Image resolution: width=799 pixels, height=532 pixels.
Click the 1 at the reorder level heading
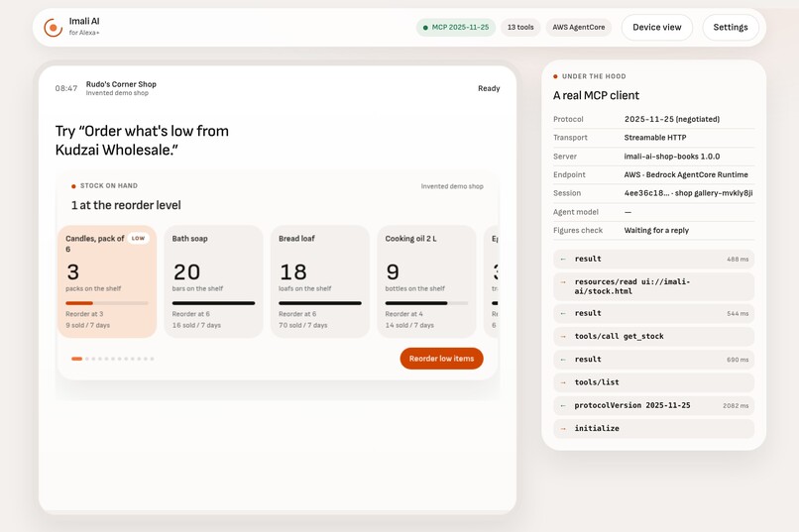tap(126, 205)
